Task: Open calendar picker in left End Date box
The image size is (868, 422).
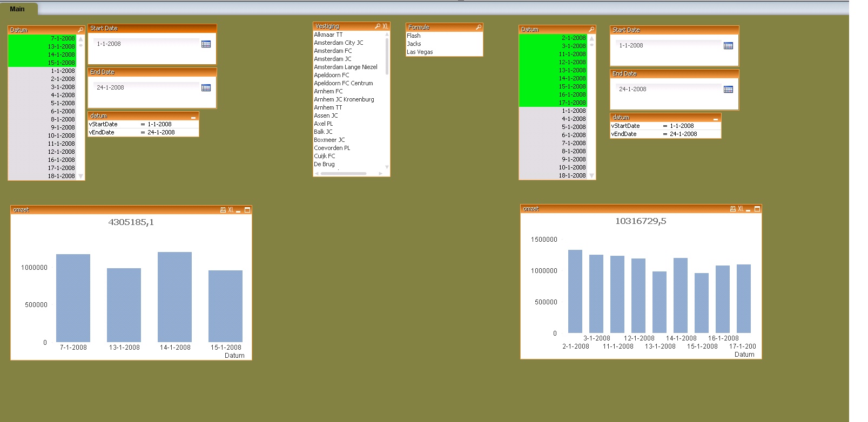Action: [206, 88]
